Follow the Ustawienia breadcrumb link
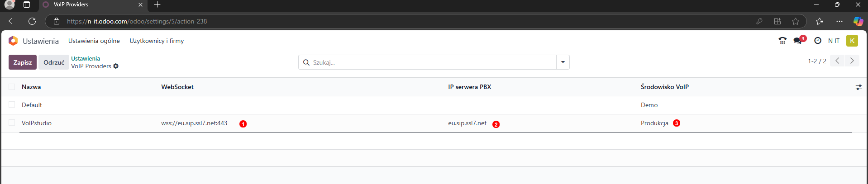868x184 pixels. pos(86,58)
